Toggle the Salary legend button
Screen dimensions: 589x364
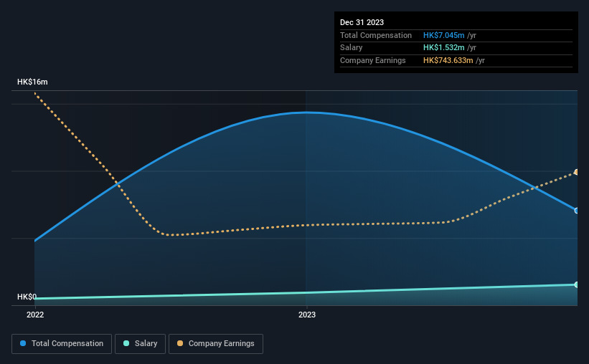click(x=140, y=344)
